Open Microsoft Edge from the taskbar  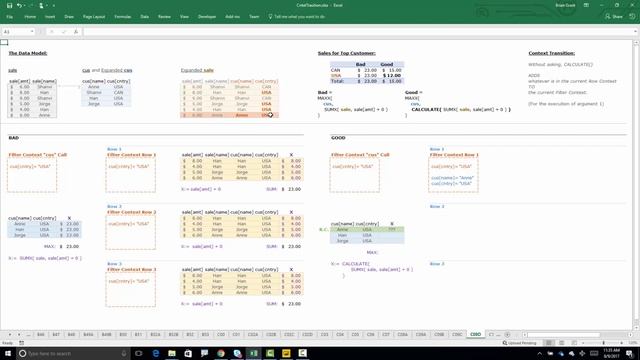pos(156,353)
